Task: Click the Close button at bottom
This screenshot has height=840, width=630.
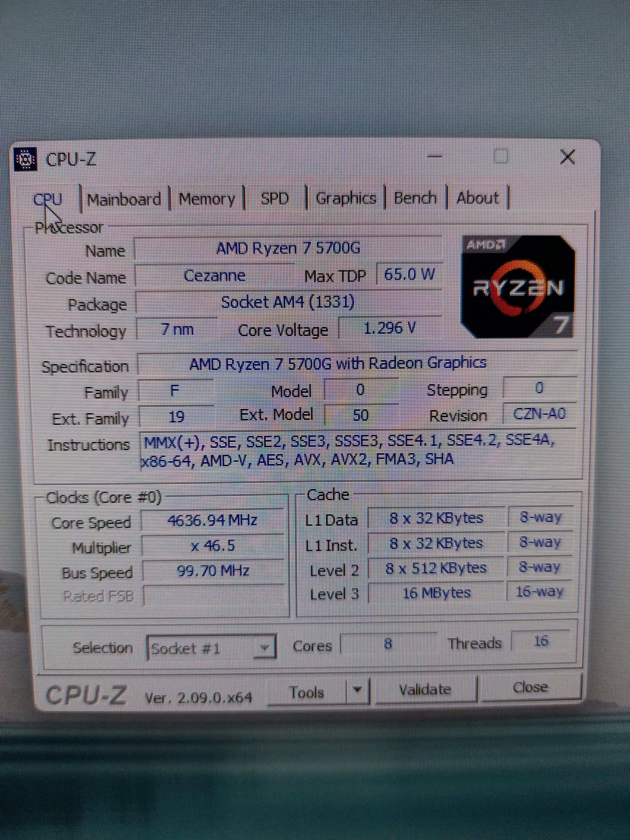Action: click(530, 687)
